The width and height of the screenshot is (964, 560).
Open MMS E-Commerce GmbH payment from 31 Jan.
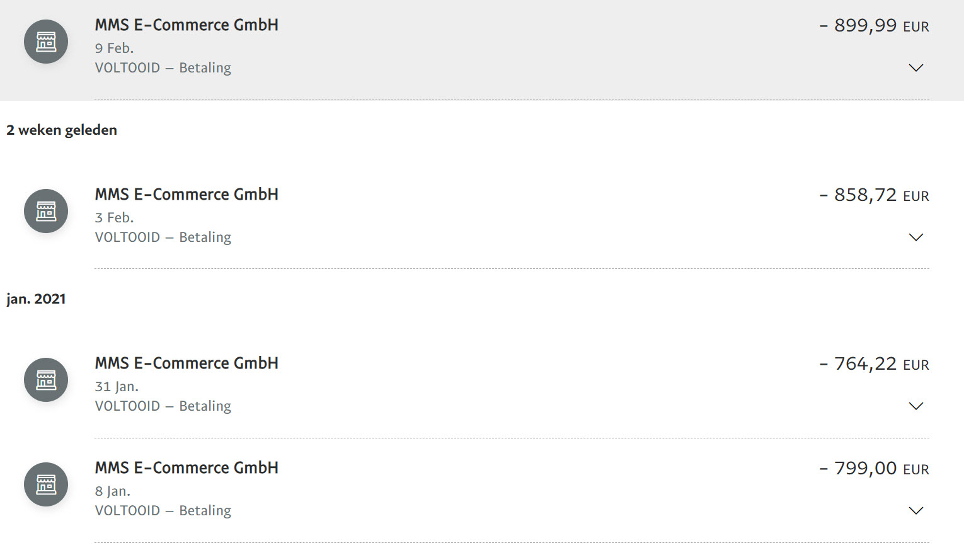click(x=186, y=363)
